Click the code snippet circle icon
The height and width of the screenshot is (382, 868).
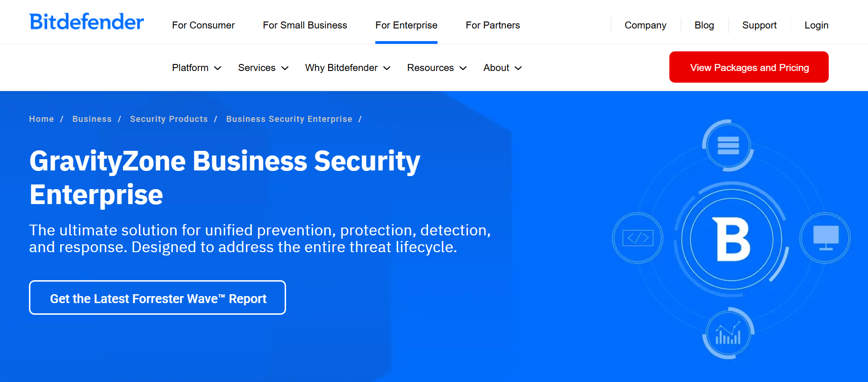[x=637, y=238]
